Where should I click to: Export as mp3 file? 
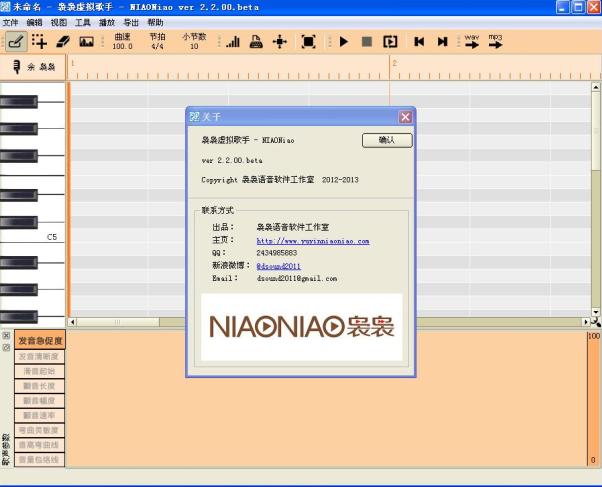[495, 41]
